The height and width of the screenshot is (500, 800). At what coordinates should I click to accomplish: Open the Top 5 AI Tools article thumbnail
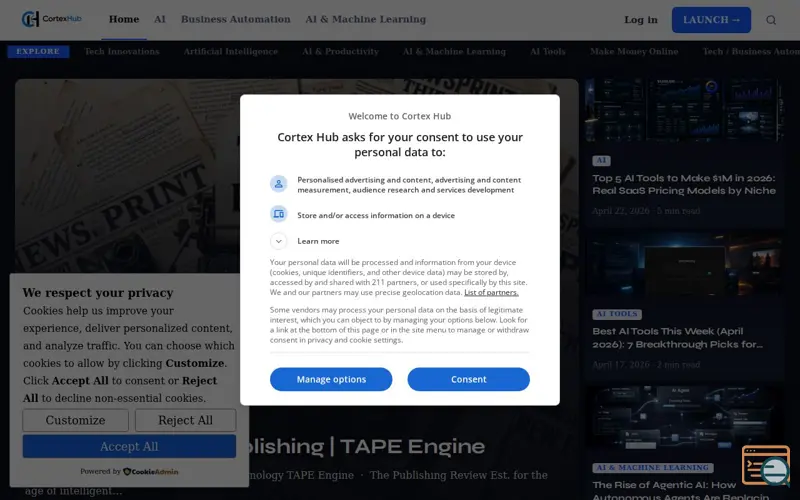click(x=684, y=110)
